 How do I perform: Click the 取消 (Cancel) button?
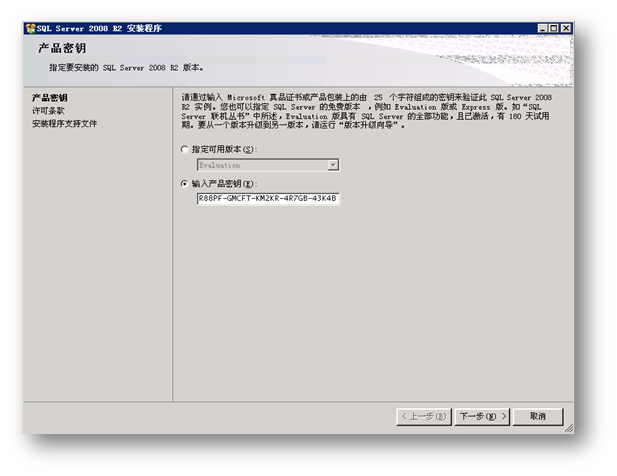[x=538, y=416]
